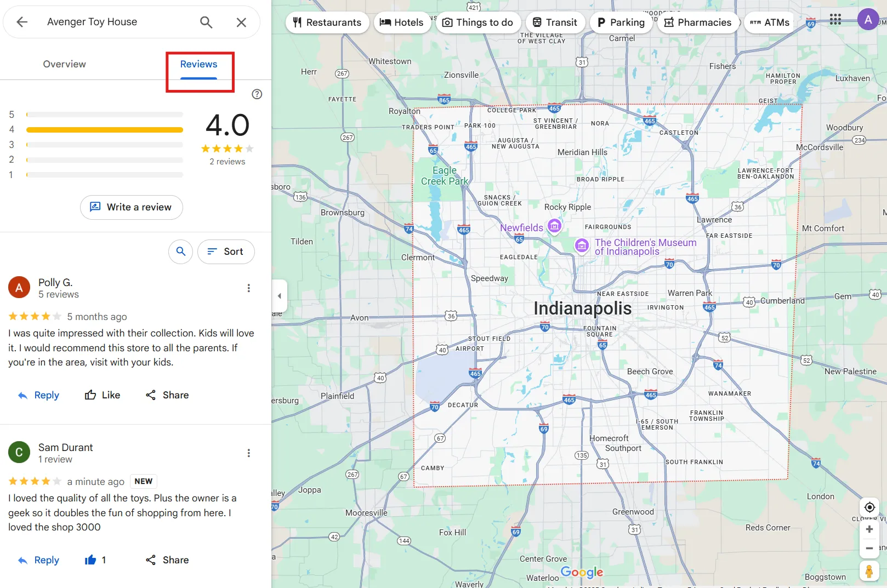Search within reviews using magnifier button

(x=181, y=252)
